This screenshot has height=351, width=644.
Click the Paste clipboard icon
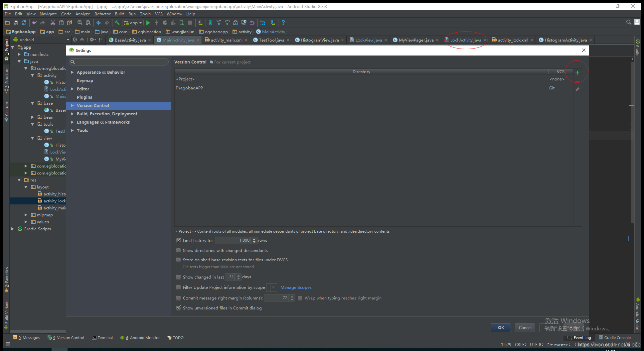click(70, 23)
